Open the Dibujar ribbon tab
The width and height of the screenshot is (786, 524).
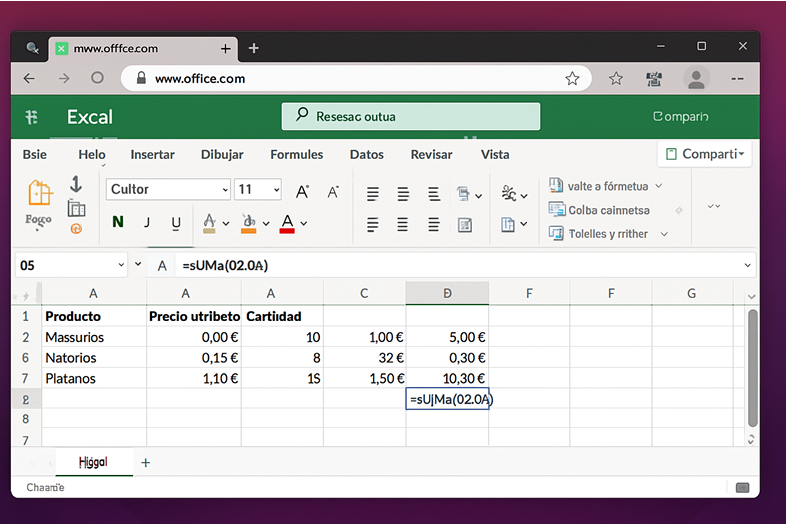pyautogui.click(x=222, y=154)
